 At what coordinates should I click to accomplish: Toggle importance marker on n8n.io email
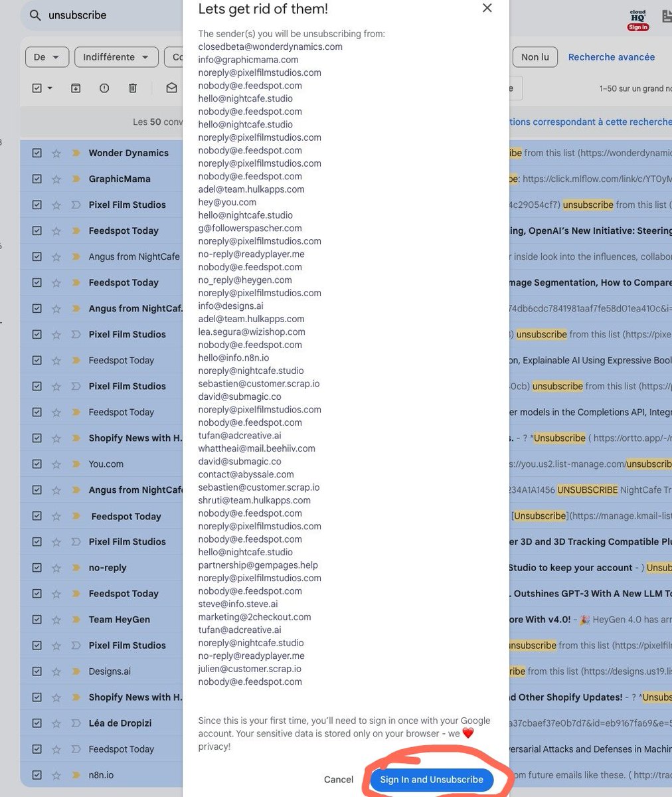[76, 774]
